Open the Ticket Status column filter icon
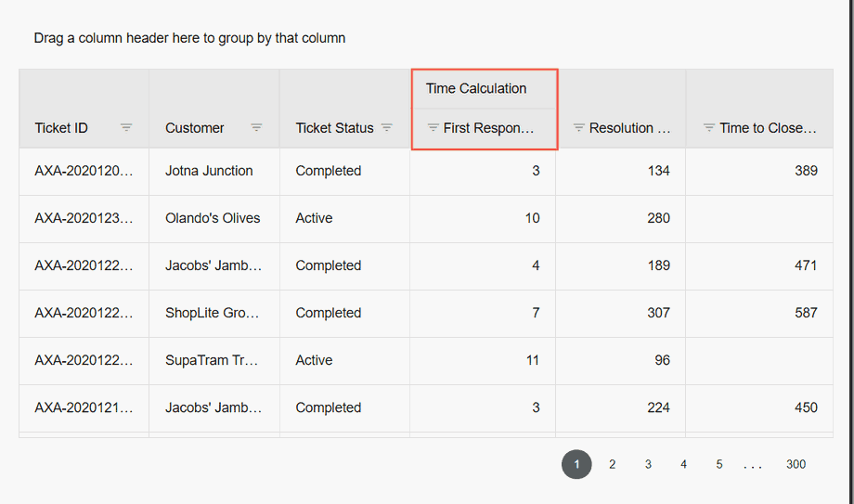The width and height of the screenshot is (854, 504). pyautogui.click(x=386, y=128)
